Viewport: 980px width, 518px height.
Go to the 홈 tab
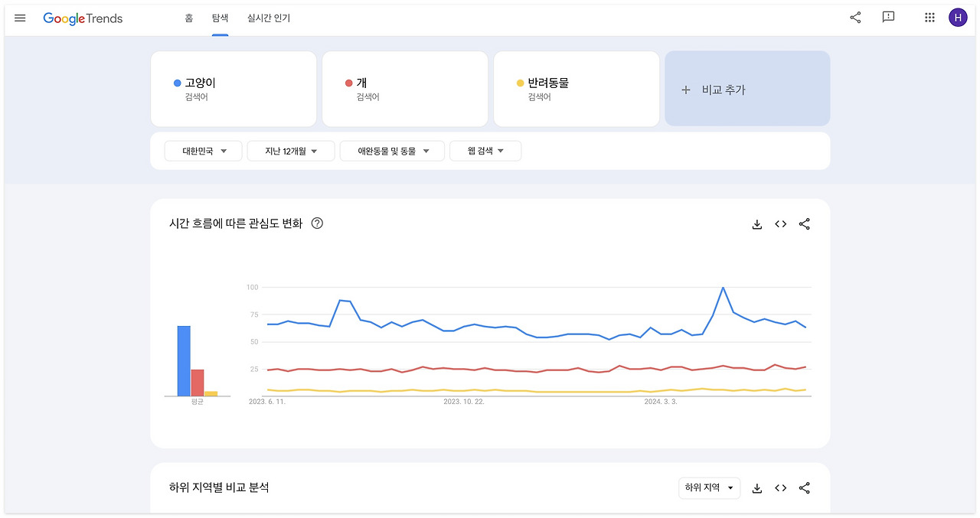click(x=188, y=18)
